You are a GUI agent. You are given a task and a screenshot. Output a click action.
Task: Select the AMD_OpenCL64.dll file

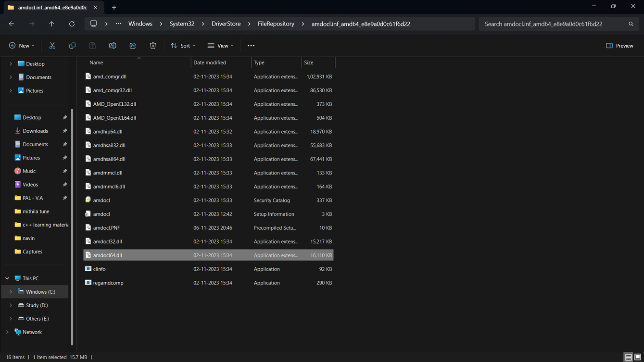pos(208,118)
